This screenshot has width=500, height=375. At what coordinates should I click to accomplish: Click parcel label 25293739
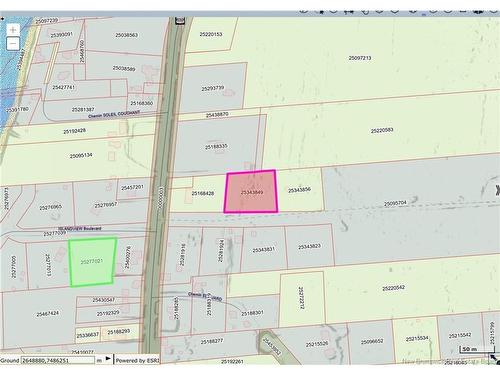click(213, 88)
